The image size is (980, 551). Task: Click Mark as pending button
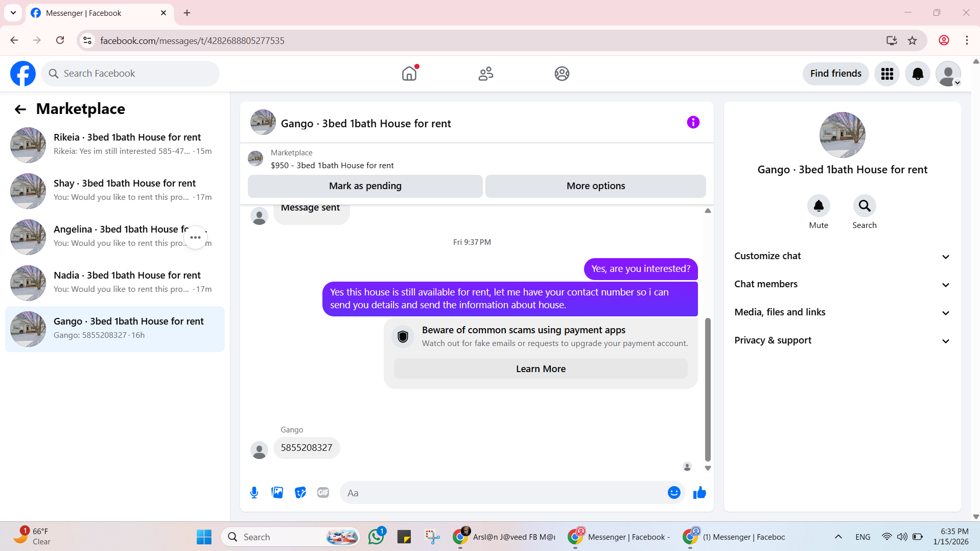[x=365, y=186]
